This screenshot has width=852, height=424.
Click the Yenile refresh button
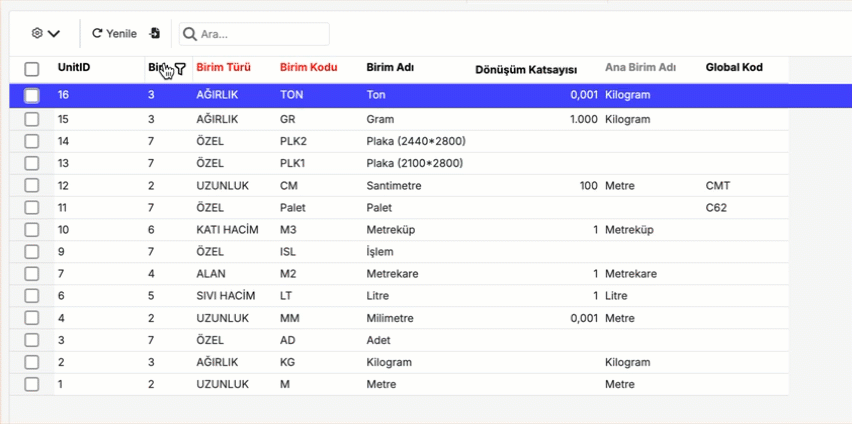(114, 33)
